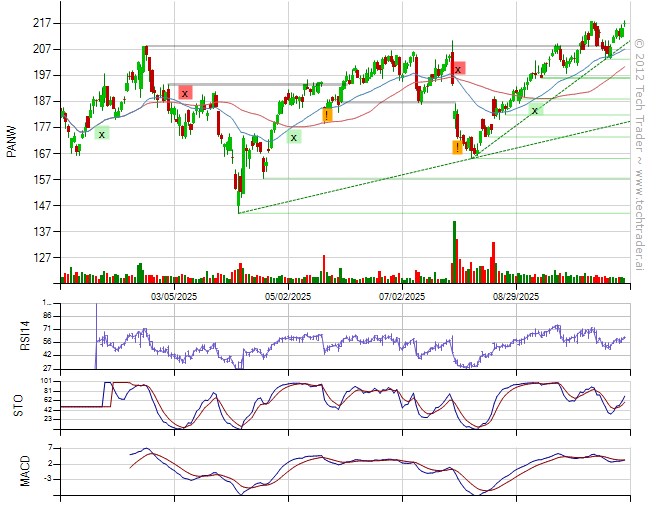Select the green x marker near 05/02/2025
The image size is (657, 514).
click(x=294, y=137)
